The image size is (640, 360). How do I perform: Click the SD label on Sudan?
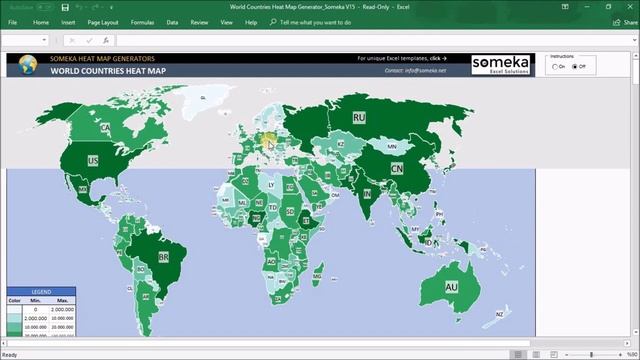click(x=290, y=211)
